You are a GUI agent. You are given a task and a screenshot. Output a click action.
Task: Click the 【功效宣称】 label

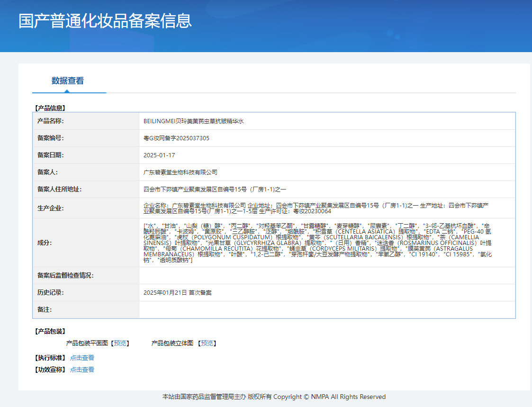coord(50,370)
